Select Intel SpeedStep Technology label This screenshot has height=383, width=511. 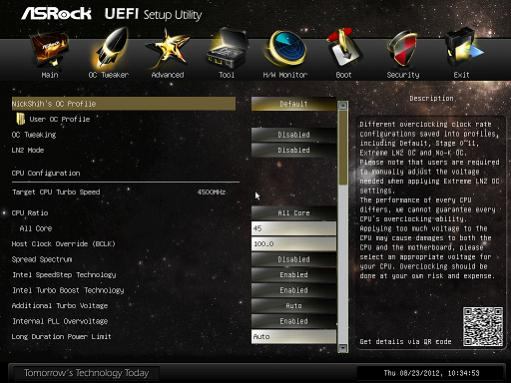click(x=64, y=275)
